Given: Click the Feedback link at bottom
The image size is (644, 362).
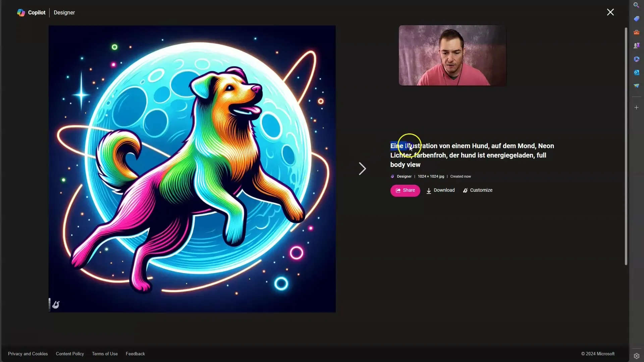Looking at the screenshot, I should point(135,354).
